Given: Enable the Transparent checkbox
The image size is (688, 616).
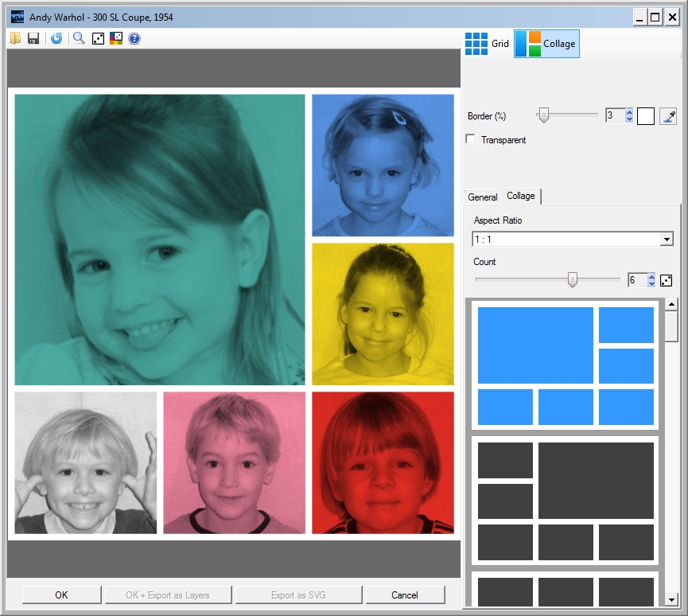Looking at the screenshot, I should click(x=470, y=139).
